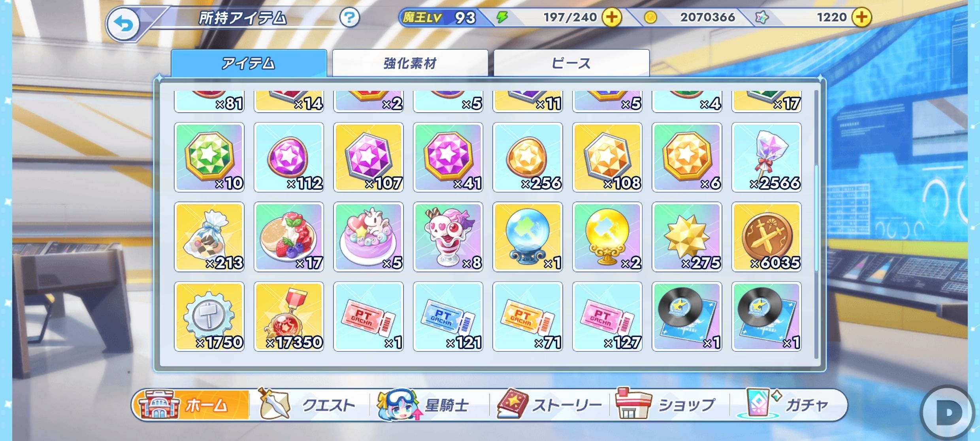
Task: Open the ガチャ menu
Action: pos(789,405)
